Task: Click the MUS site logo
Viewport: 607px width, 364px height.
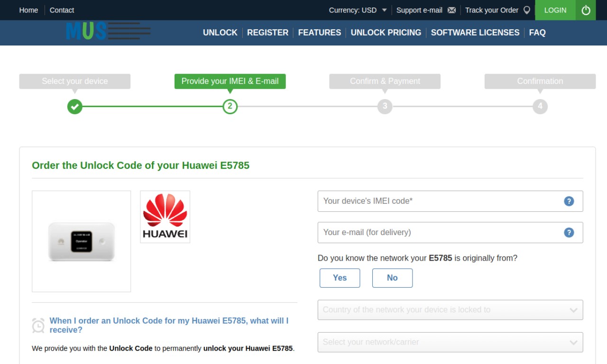Action: point(108,31)
